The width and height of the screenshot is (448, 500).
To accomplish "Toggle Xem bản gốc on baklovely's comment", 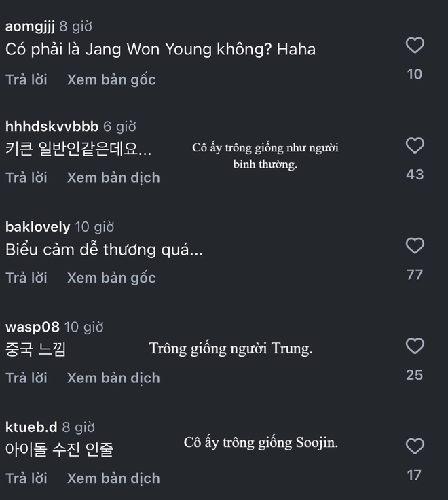I will 111,277.
